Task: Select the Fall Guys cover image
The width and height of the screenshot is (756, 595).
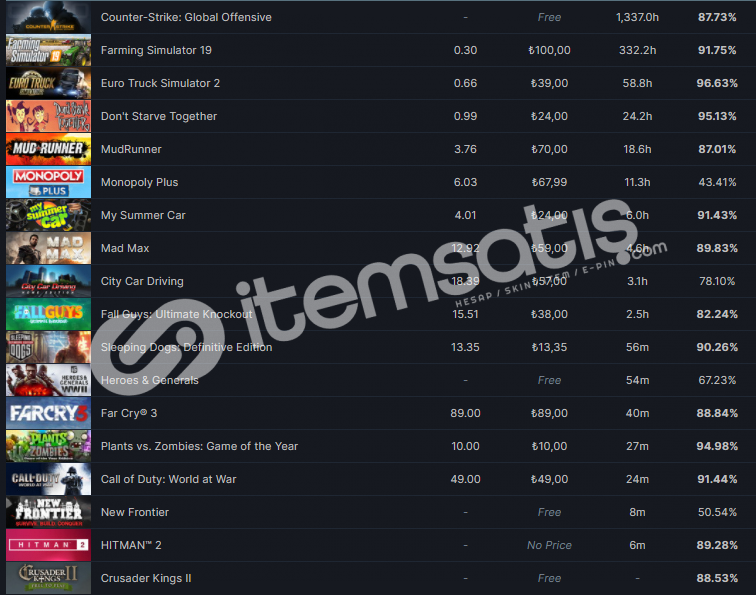Action: click(x=48, y=314)
